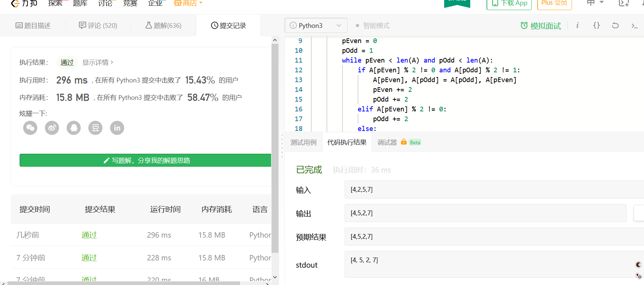Image resolution: width=644 pixels, height=285 pixels.
Task: Open the 商店 dropdown menu
Action: point(188,3)
